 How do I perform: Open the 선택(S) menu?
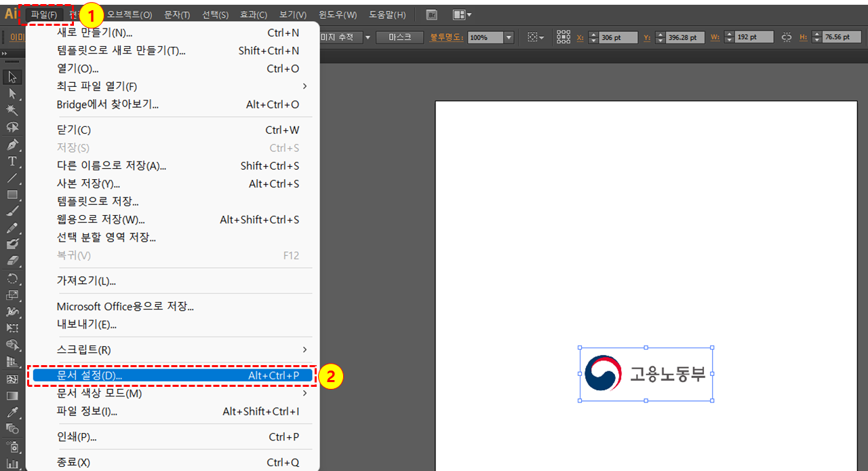pos(215,15)
